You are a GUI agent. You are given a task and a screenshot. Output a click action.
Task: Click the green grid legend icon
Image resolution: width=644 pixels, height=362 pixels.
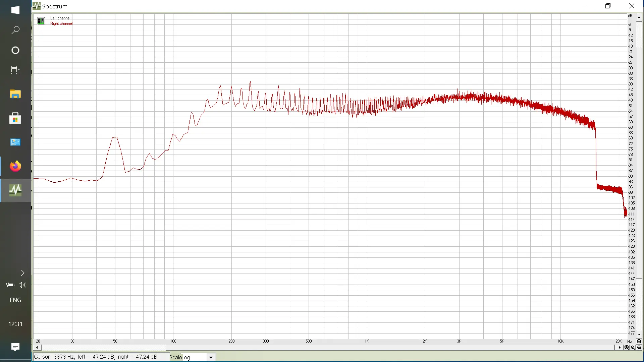41,21
